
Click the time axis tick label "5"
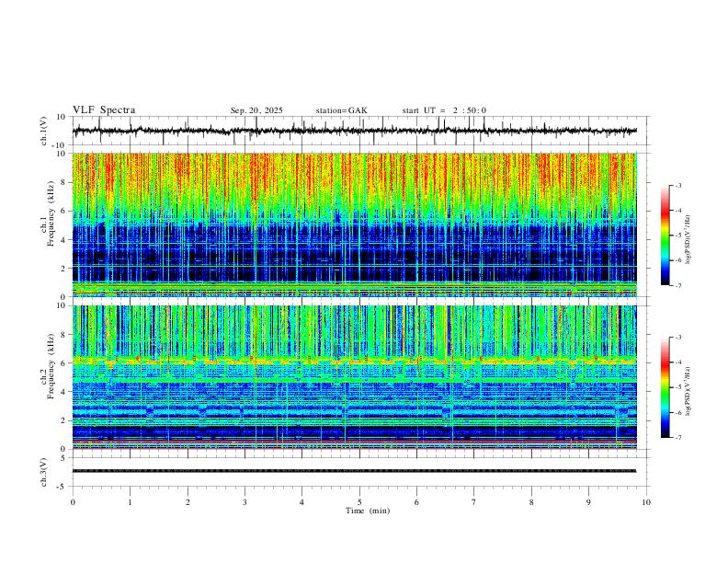[359, 502]
